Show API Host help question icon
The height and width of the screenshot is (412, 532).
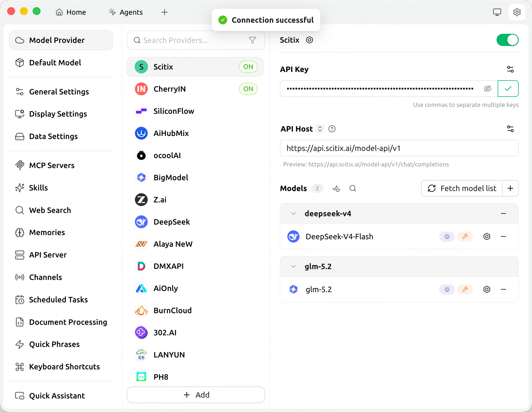coord(332,129)
